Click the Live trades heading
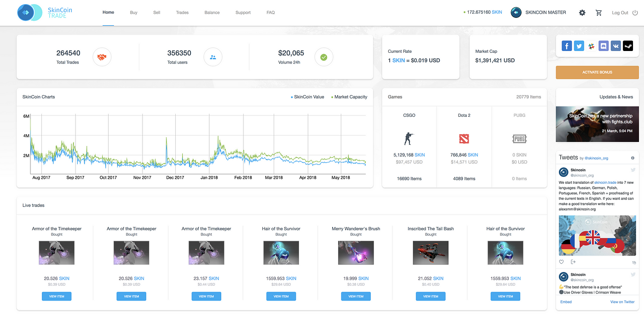This screenshot has height=323, width=644. [34, 205]
